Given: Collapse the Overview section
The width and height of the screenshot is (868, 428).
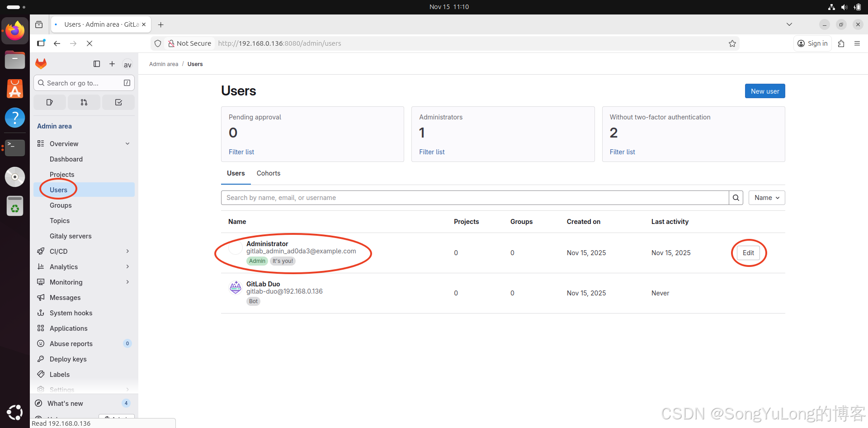Looking at the screenshot, I should tap(127, 144).
